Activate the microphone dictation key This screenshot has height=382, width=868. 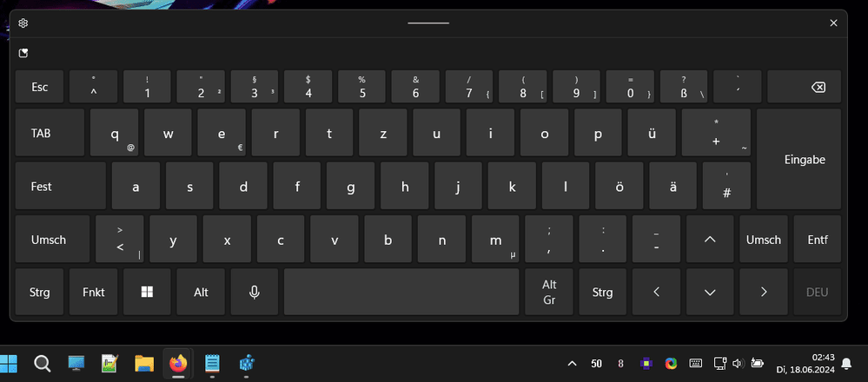(x=254, y=292)
